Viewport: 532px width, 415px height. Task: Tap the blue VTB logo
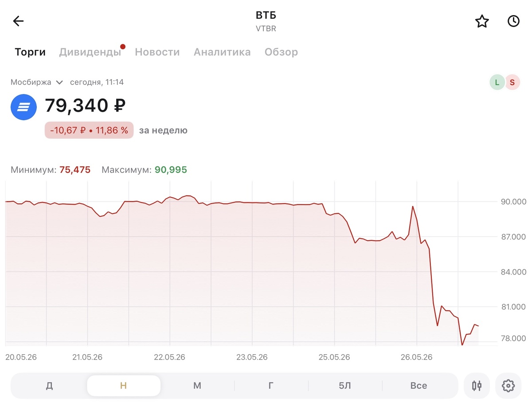pyautogui.click(x=23, y=107)
